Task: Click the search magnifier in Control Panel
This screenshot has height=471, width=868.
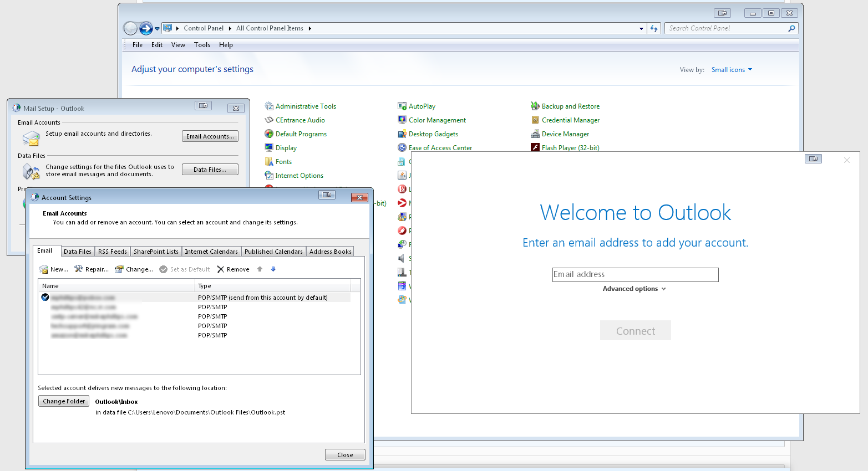Action: coord(791,28)
